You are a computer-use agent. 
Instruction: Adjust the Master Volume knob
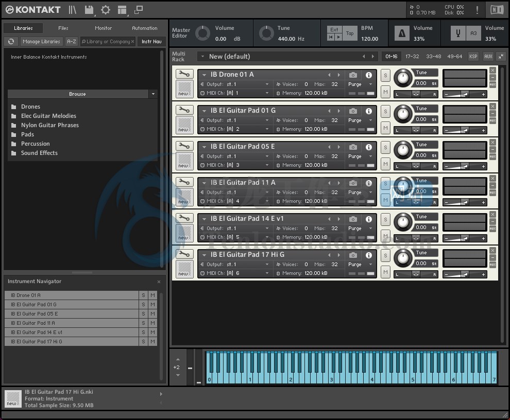[202, 33]
